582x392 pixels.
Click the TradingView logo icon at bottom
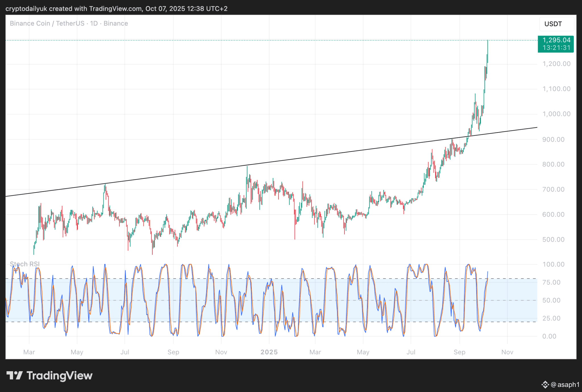[x=14, y=376]
